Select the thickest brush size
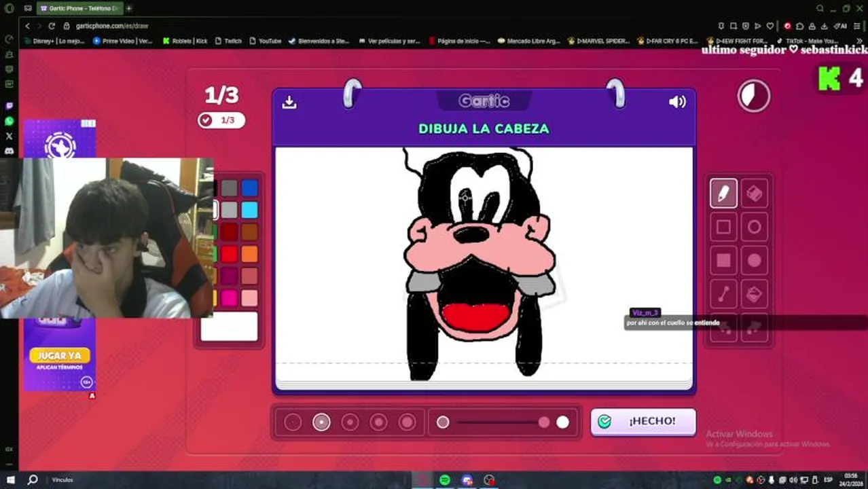This screenshot has height=489, width=868. [x=407, y=422]
